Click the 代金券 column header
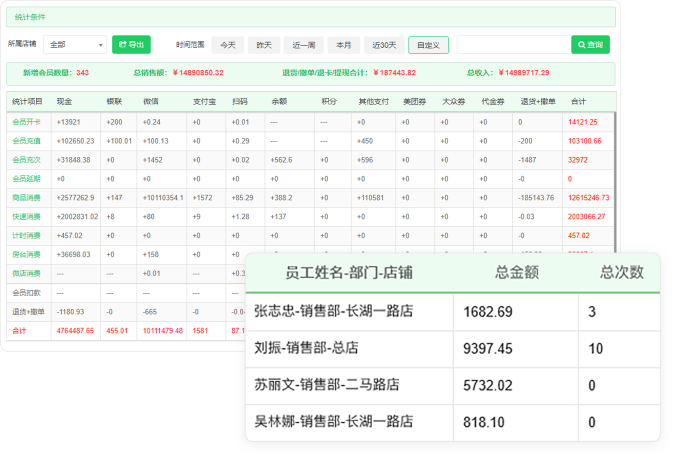Image resolution: width=679 pixels, height=458 pixels. tap(493, 102)
